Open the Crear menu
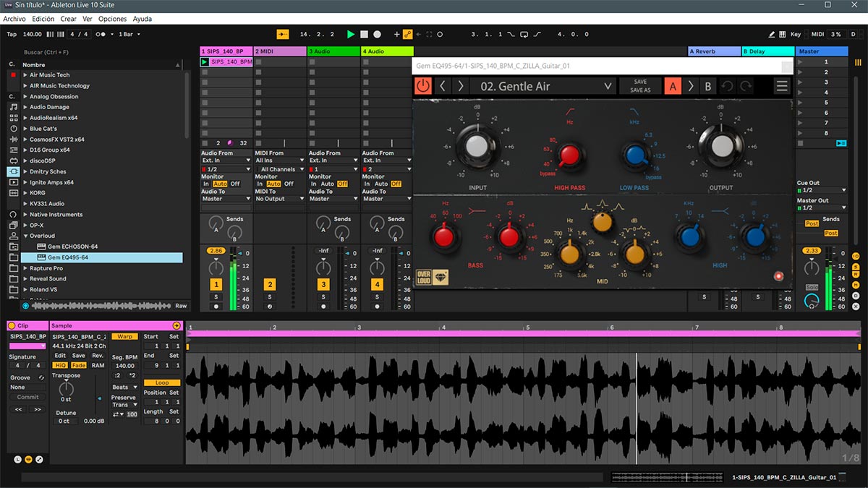868x488 pixels. (68, 19)
